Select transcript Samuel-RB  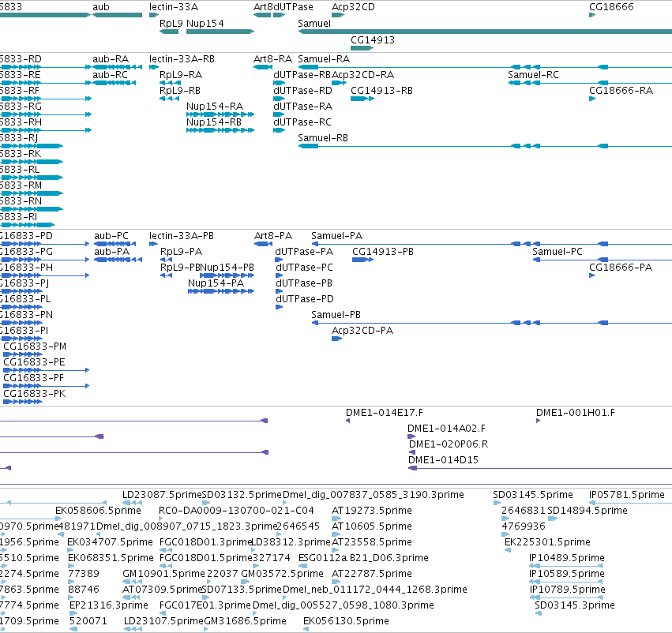click(x=323, y=137)
